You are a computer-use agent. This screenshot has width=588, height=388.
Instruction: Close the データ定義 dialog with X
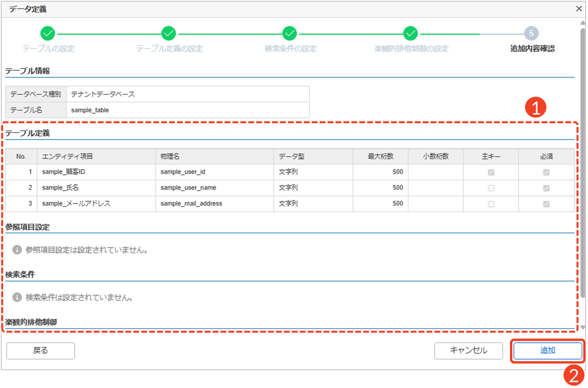point(579,9)
